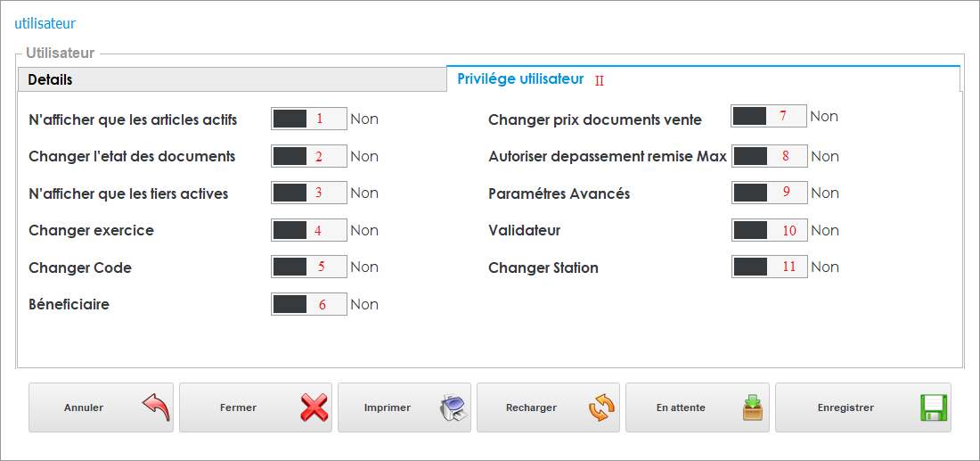Switch on the "Béneficiaire" toggle
This screenshot has height=461, width=980.
(308, 304)
